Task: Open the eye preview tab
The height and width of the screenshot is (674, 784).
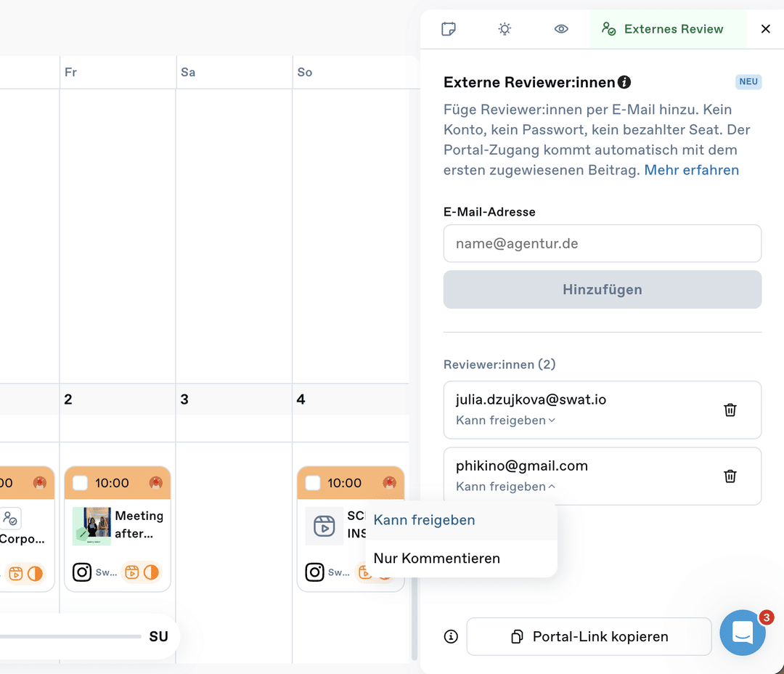Action: [x=561, y=29]
